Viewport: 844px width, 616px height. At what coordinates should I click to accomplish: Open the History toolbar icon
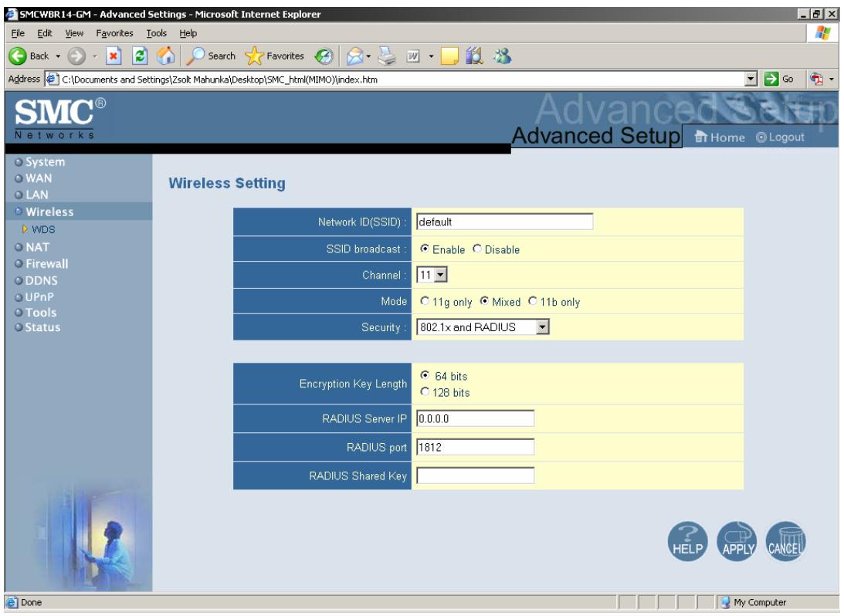(x=324, y=56)
